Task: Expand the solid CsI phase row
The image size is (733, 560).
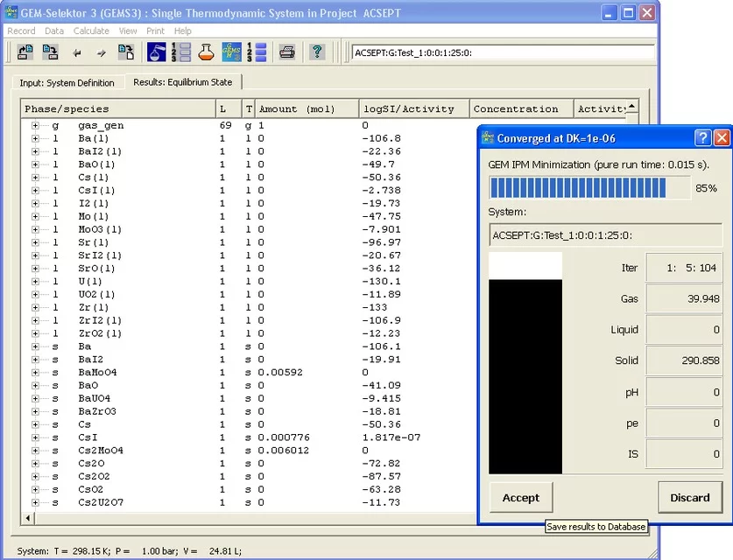Action: click(35, 437)
